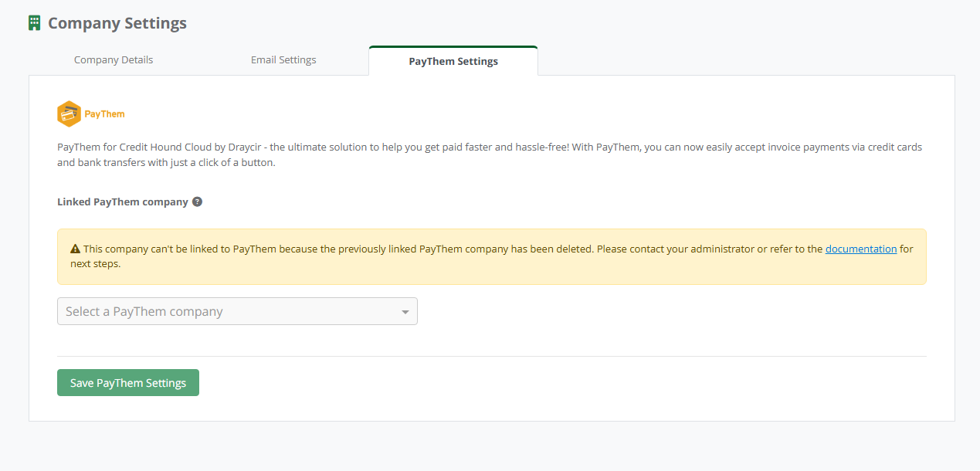Click the warning triangle icon in the alert

(x=75, y=249)
